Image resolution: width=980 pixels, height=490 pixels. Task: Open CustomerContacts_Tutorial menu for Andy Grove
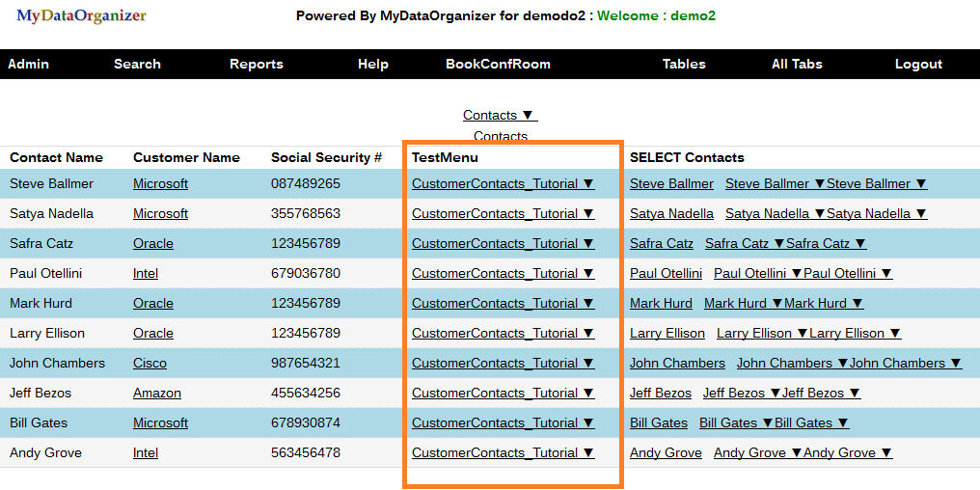(x=503, y=452)
